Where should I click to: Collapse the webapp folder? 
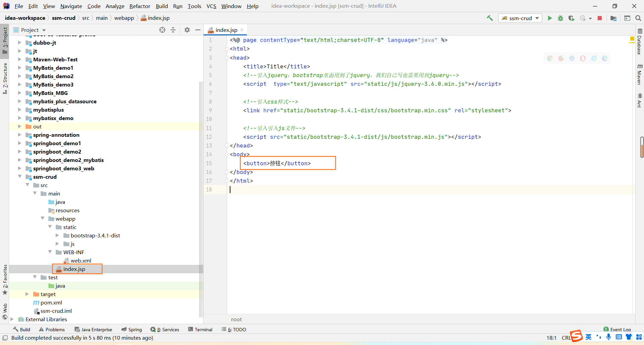43,218
